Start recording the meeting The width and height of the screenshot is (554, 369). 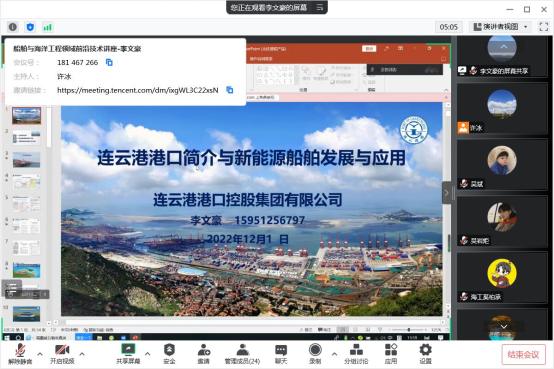pyautogui.click(x=315, y=354)
